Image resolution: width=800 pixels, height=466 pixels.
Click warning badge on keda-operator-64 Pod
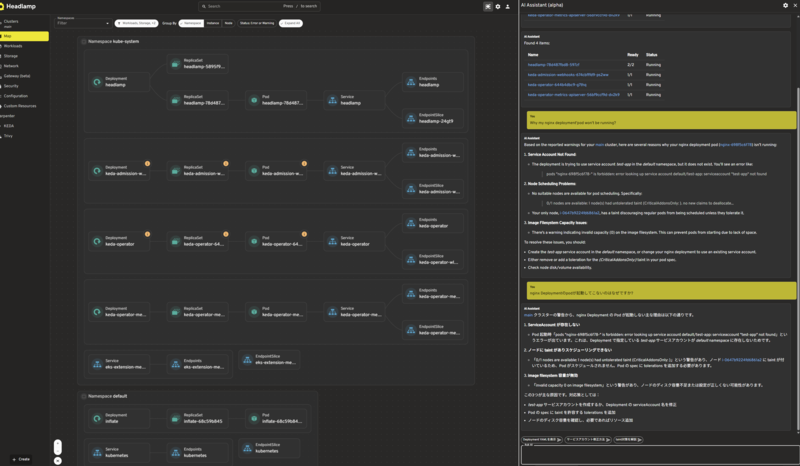(x=304, y=234)
